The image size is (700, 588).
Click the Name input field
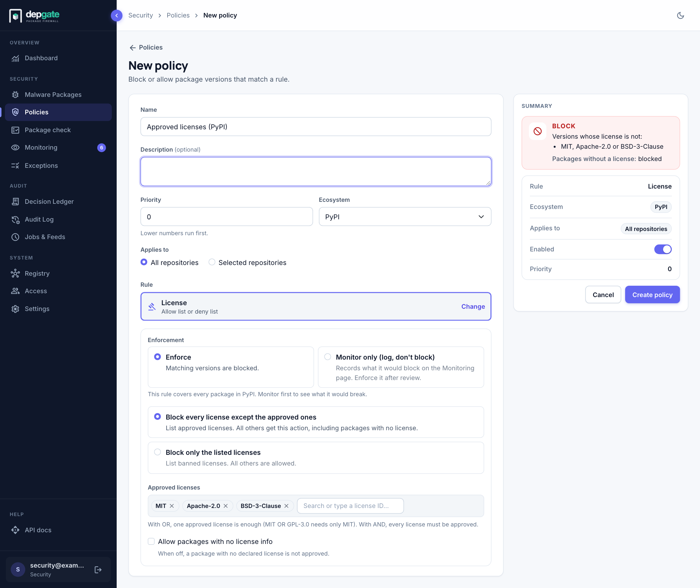pyautogui.click(x=316, y=127)
